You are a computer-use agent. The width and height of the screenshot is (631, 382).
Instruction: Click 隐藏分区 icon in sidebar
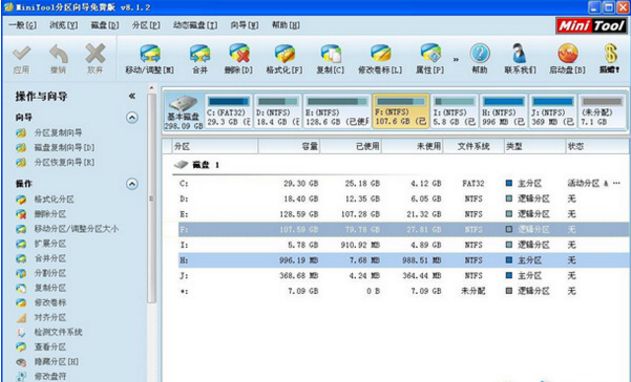pos(21,362)
